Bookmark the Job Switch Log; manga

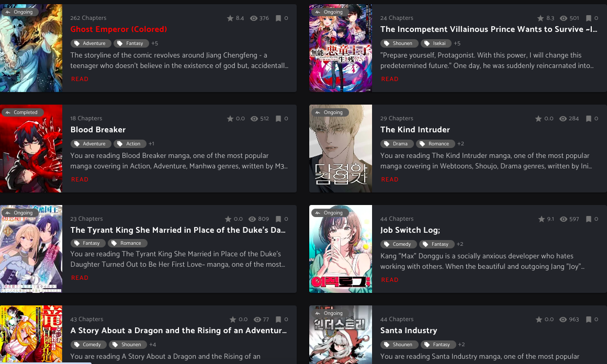click(588, 219)
